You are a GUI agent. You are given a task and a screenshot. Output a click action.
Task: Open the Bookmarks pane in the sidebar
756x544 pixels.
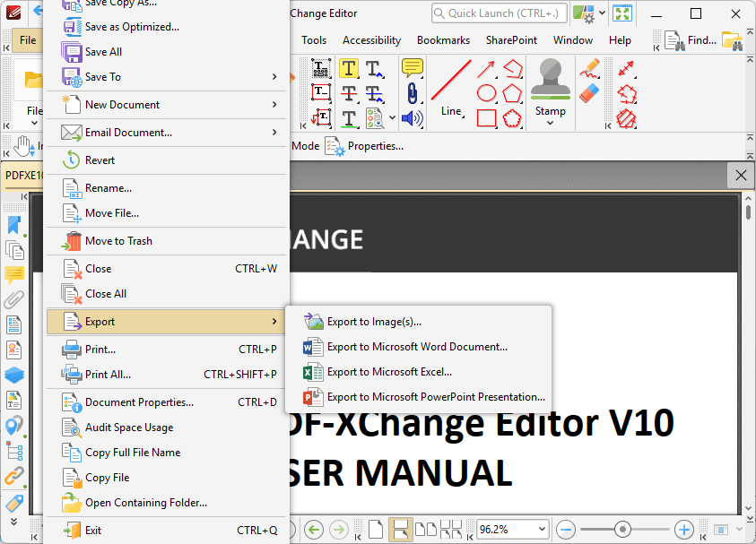(14, 225)
